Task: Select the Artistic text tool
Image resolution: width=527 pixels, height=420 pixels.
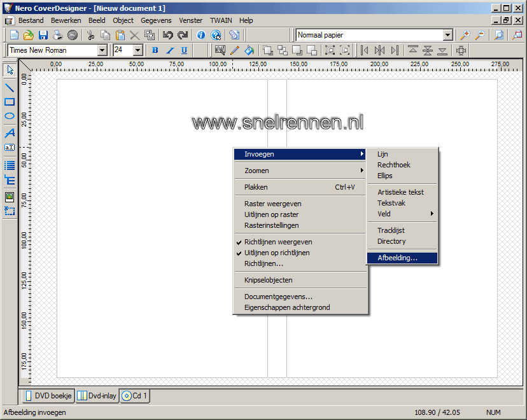Action: tap(10, 134)
